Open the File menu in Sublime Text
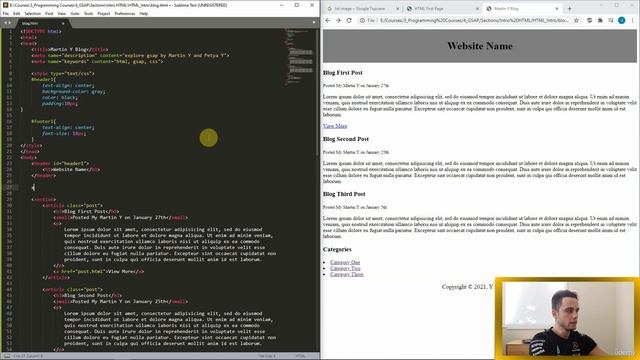 click(5, 13)
